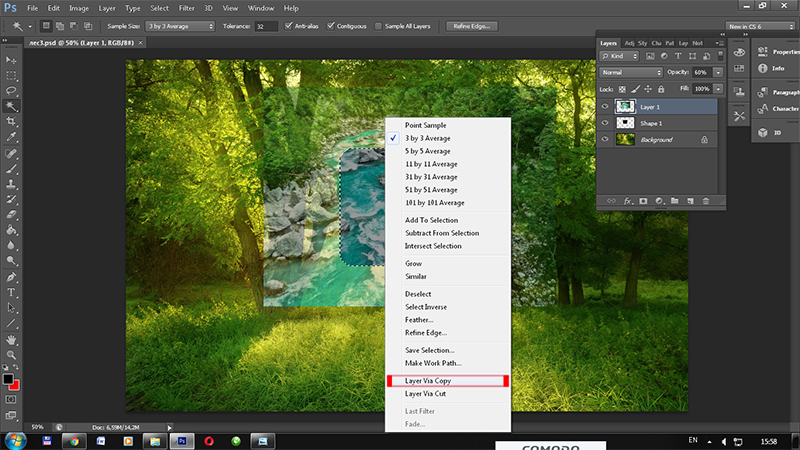
Task: Click Add to selection mode icon
Action: 60,26
